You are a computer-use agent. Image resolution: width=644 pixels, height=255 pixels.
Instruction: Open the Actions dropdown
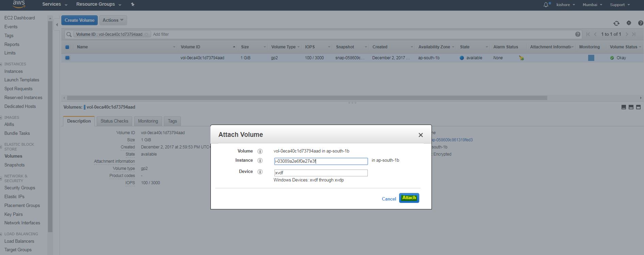pos(113,20)
